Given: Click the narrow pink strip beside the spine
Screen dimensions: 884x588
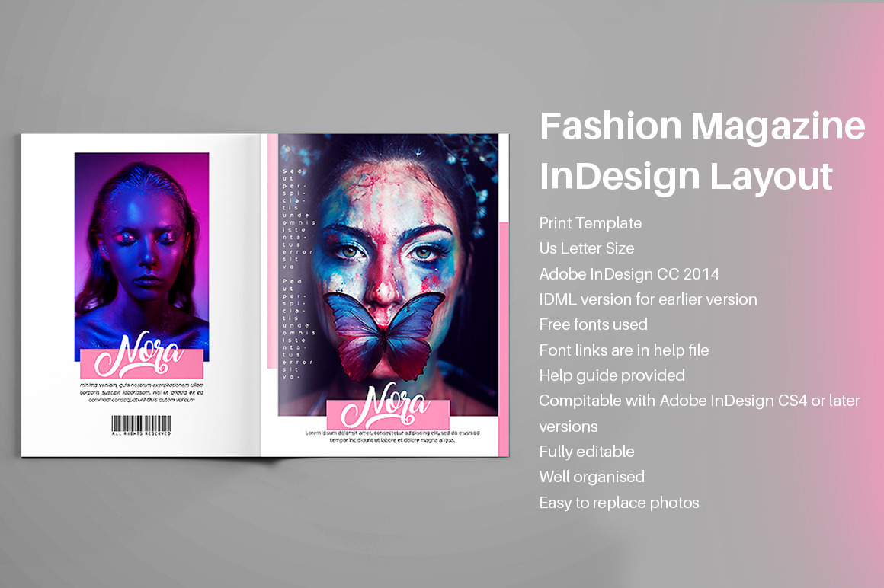Looking at the screenshot, I should (272, 251).
